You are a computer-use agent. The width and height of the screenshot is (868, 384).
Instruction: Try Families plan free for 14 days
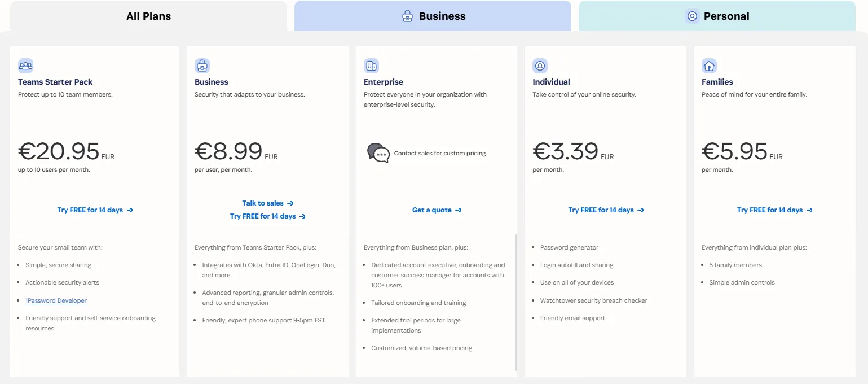coord(774,210)
